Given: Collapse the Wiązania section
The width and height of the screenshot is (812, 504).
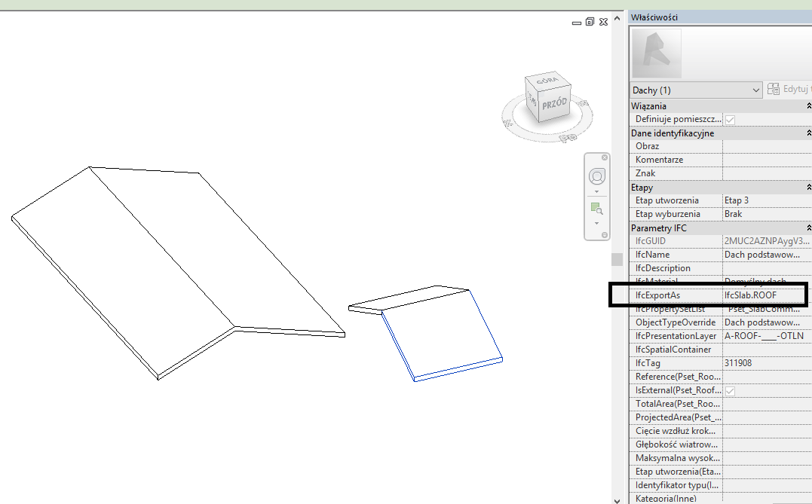Looking at the screenshot, I should [808, 106].
